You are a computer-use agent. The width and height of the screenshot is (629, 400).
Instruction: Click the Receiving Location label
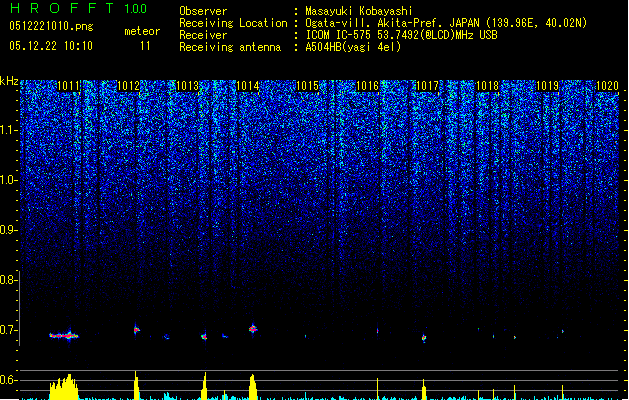click(x=233, y=23)
